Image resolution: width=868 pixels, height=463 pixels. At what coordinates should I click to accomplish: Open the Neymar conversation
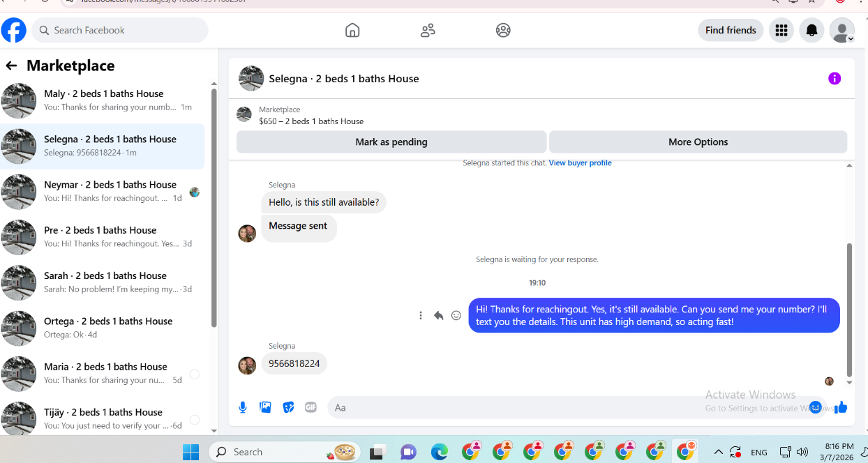pyautogui.click(x=103, y=191)
